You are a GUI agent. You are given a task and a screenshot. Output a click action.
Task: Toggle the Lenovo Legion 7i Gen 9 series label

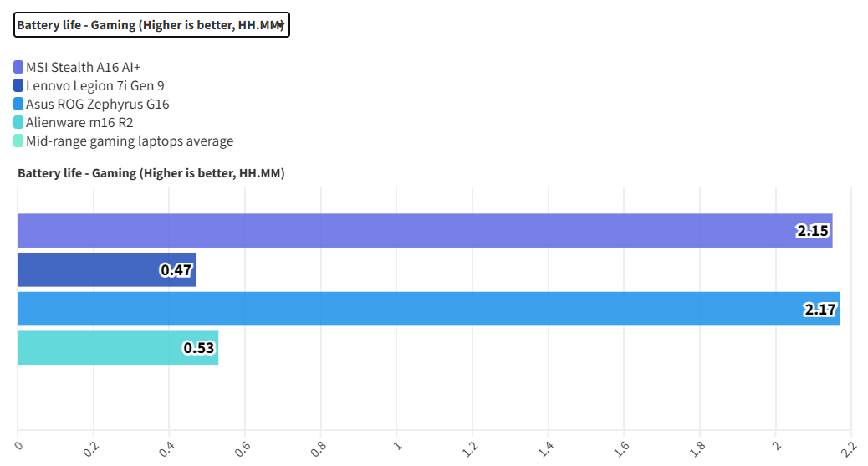[94, 85]
